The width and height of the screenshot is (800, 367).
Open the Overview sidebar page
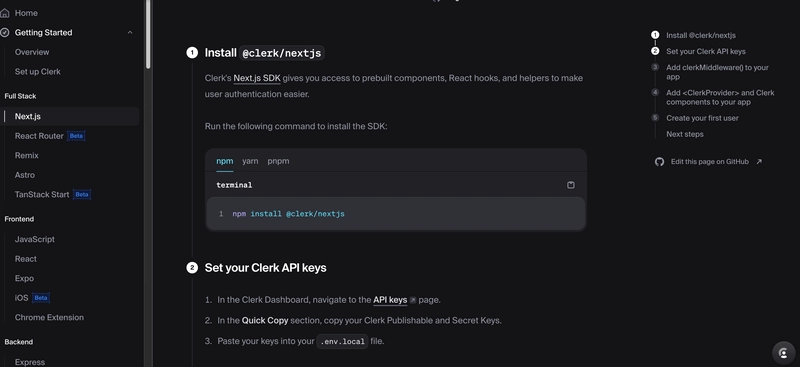pos(32,52)
